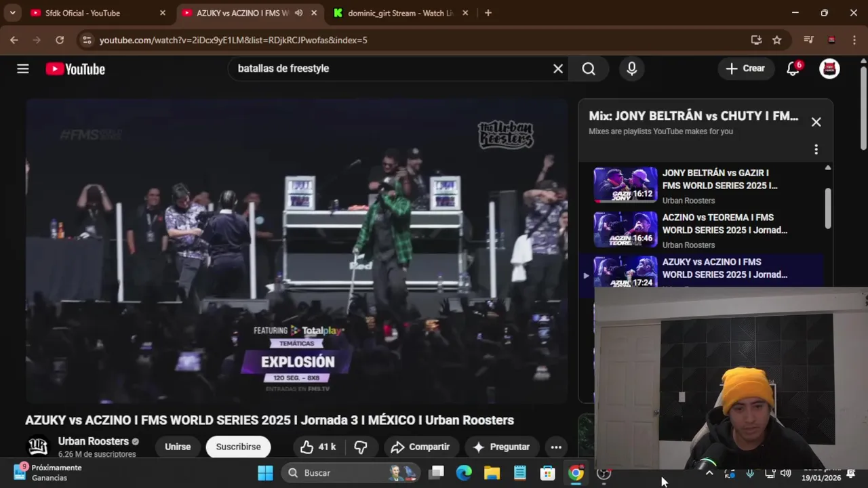868x488 pixels.
Task: Open the Crear menu
Action: point(745,68)
